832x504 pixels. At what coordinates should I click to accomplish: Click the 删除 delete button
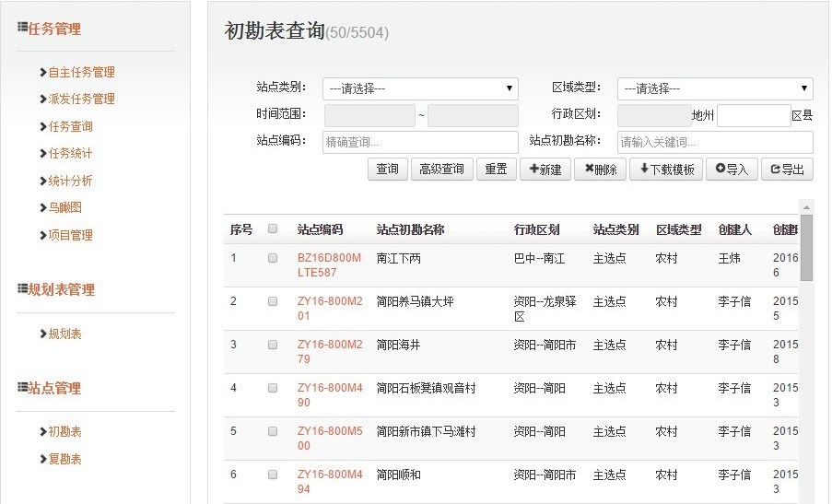tap(599, 170)
